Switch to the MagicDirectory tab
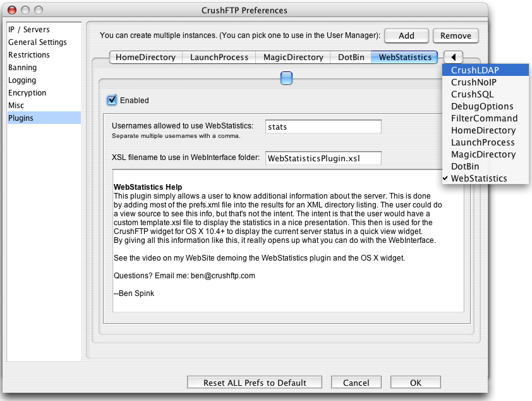 click(x=293, y=57)
